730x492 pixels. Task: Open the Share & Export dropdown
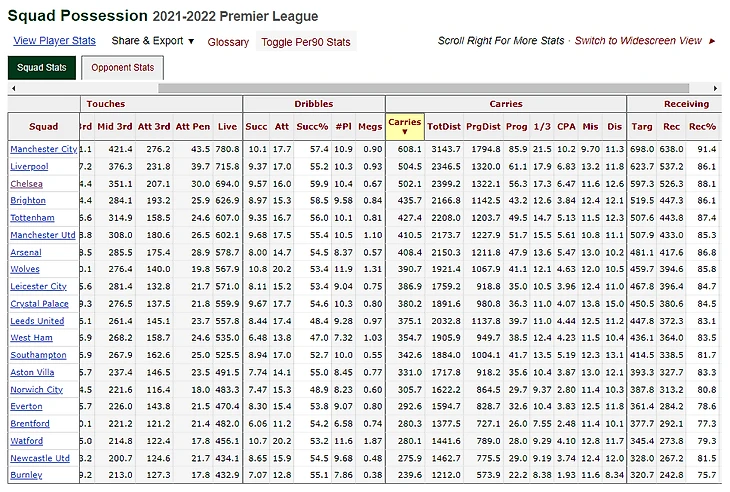[x=154, y=41]
